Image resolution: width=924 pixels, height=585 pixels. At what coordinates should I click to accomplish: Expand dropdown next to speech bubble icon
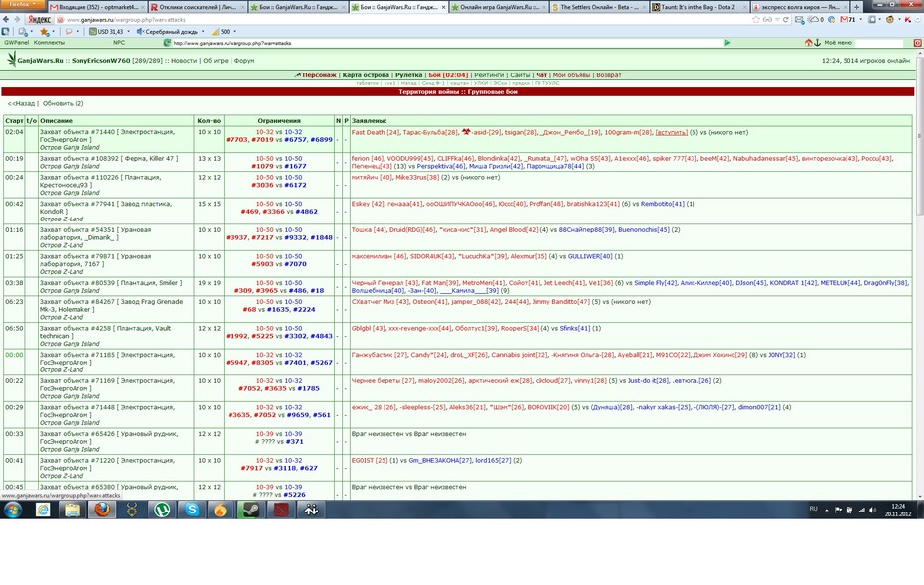77,31
